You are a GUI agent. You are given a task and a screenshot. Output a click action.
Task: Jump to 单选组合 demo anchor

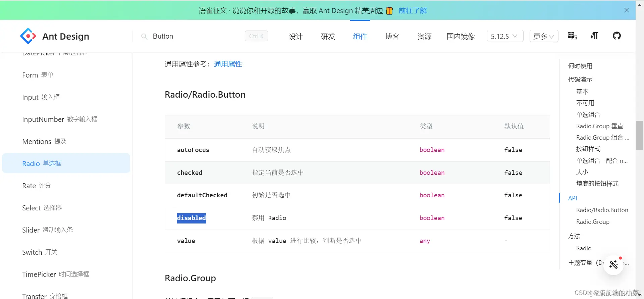pos(588,114)
